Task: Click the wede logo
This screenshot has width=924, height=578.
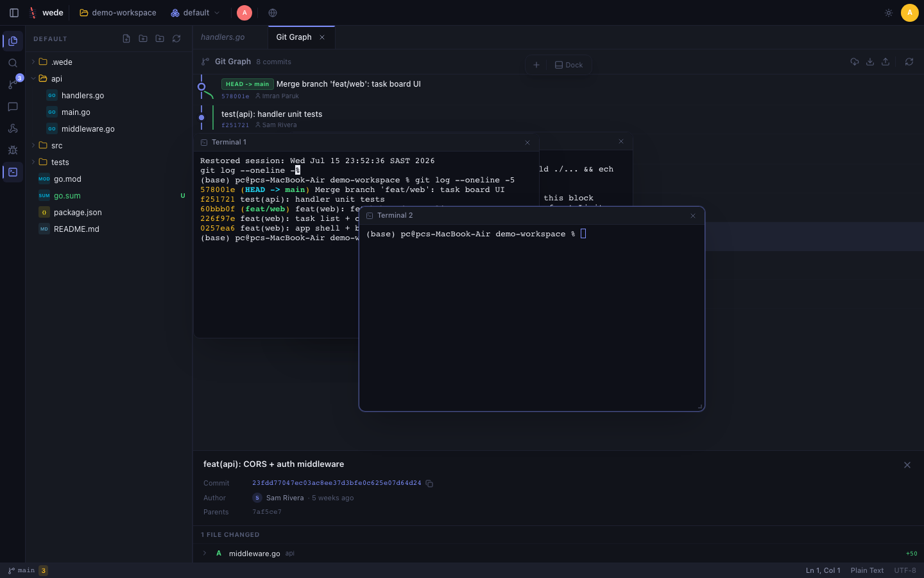Action: pos(46,13)
